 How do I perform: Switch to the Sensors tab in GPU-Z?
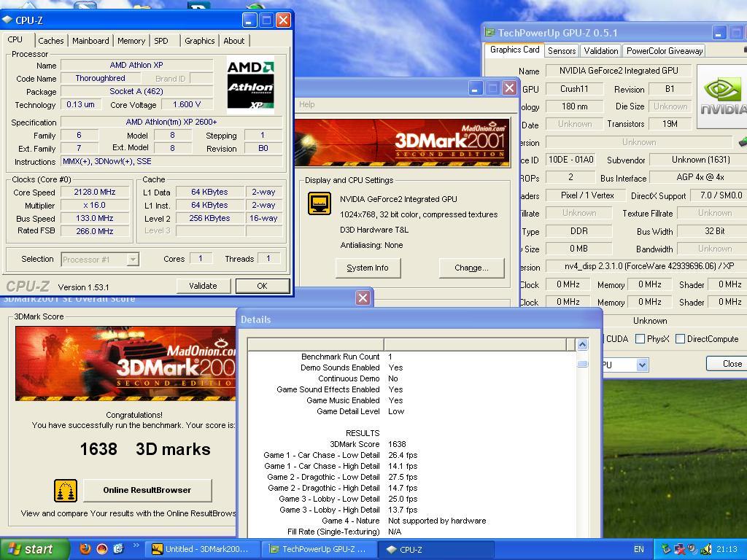pyautogui.click(x=561, y=50)
